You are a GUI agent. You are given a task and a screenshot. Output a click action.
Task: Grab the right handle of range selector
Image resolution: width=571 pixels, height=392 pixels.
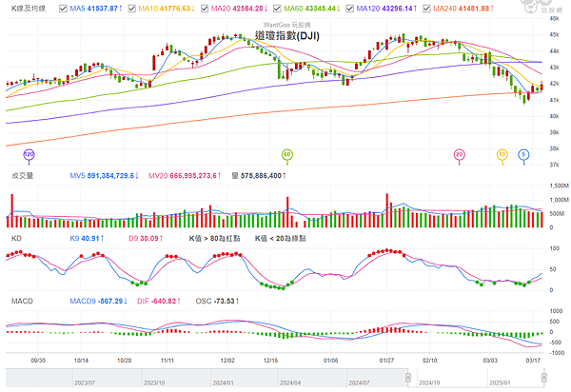click(544, 378)
